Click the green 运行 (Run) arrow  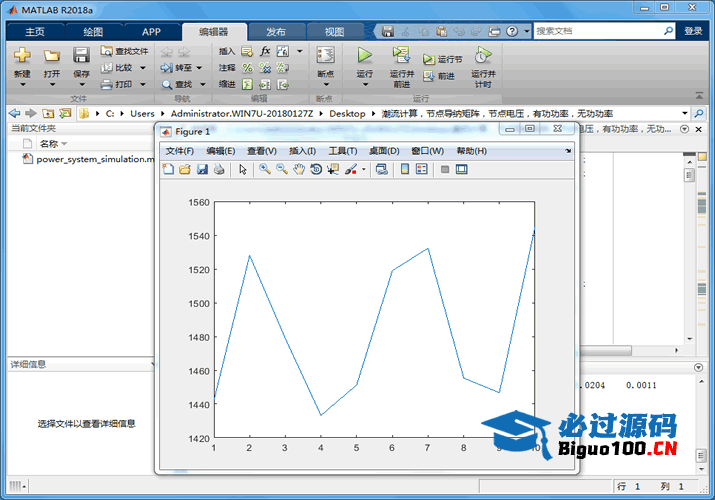click(364, 55)
